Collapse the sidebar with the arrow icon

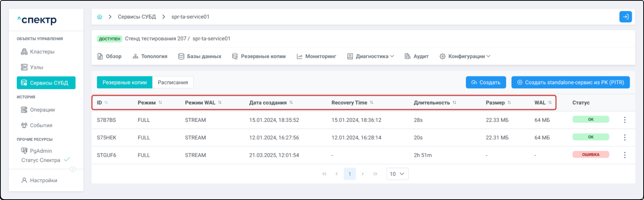point(73,169)
